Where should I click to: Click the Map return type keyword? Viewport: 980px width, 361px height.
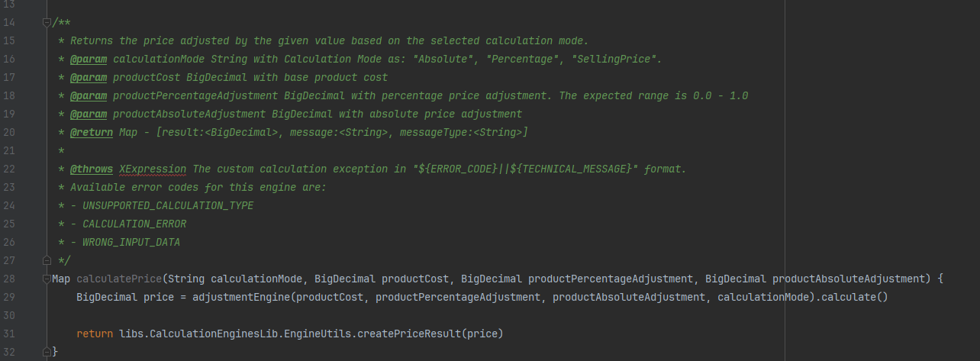coord(61,279)
